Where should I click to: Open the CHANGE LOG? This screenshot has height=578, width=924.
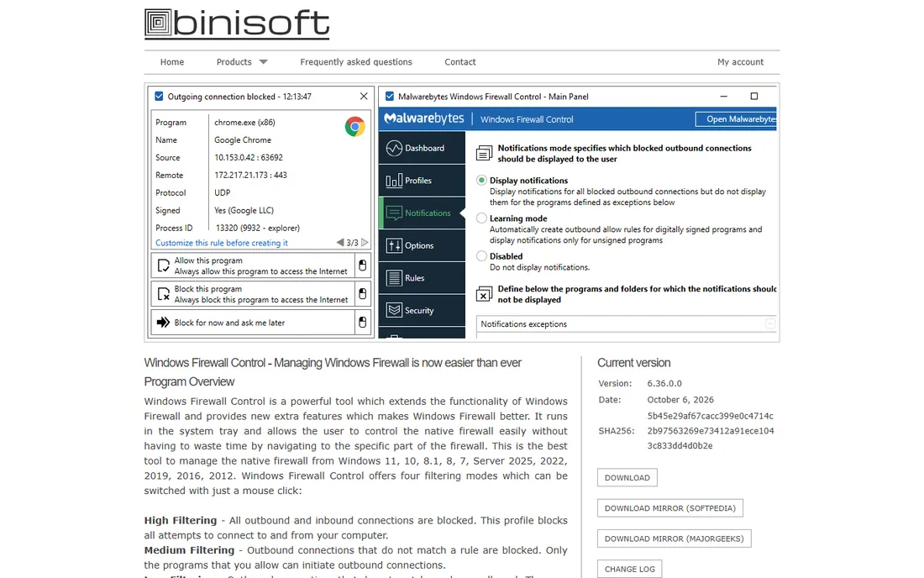coord(629,569)
